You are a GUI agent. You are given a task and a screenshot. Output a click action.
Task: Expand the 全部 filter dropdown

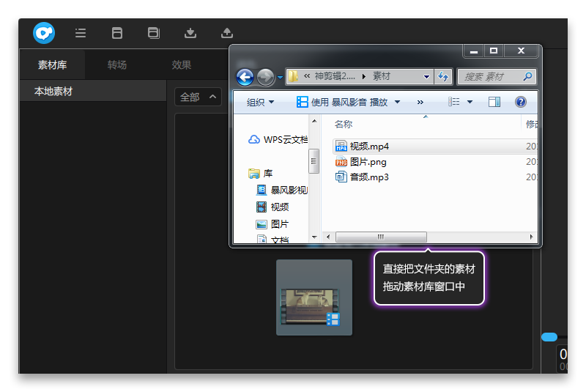(198, 97)
